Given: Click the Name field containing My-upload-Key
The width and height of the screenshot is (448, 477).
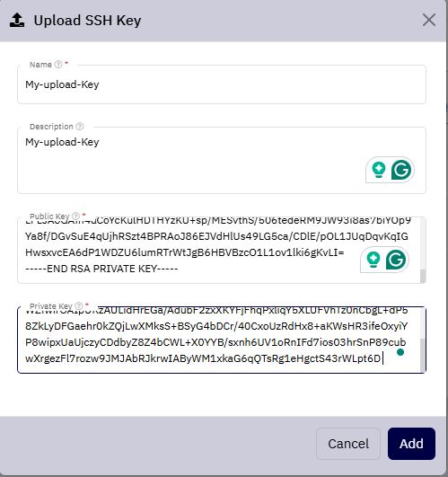Looking at the screenshot, I should tap(222, 84).
